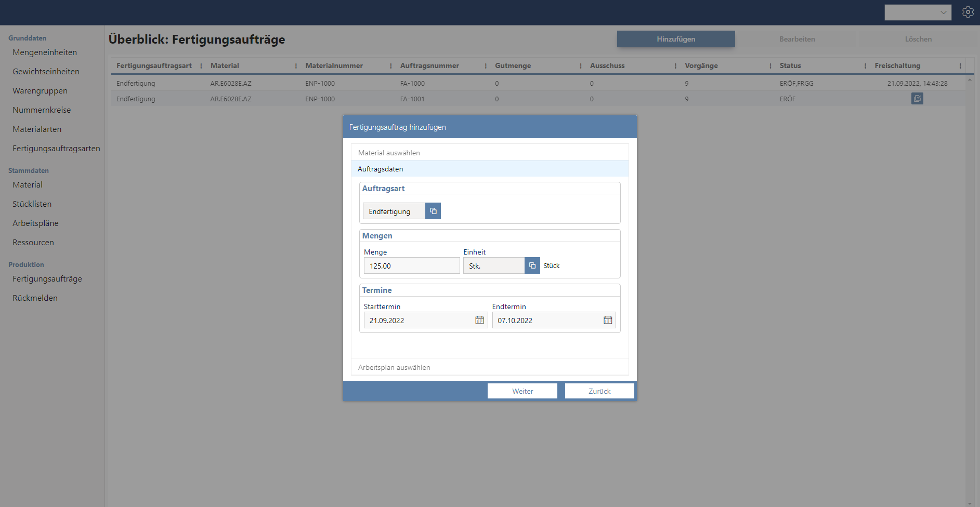This screenshot has height=507, width=980.
Task: Click the Weiter button
Action: pos(522,391)
